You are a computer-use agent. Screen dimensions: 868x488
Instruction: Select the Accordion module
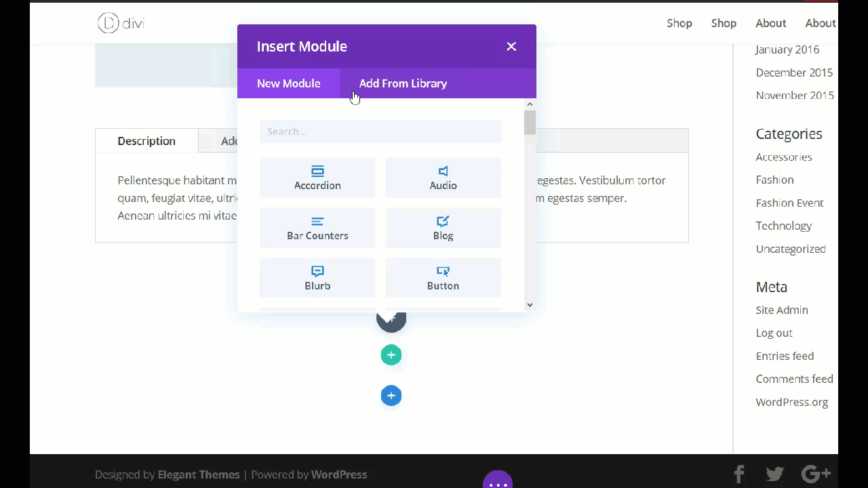[317, 178]
